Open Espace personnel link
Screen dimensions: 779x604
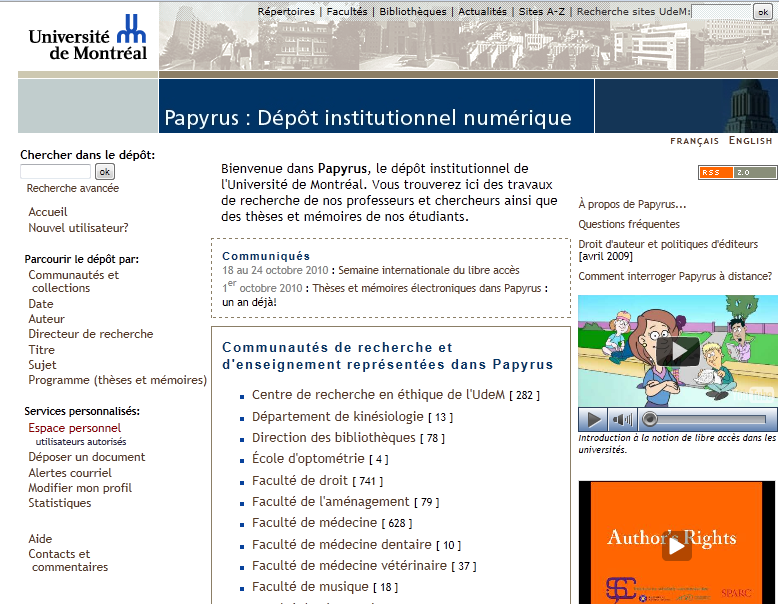(x=75, y=428)
